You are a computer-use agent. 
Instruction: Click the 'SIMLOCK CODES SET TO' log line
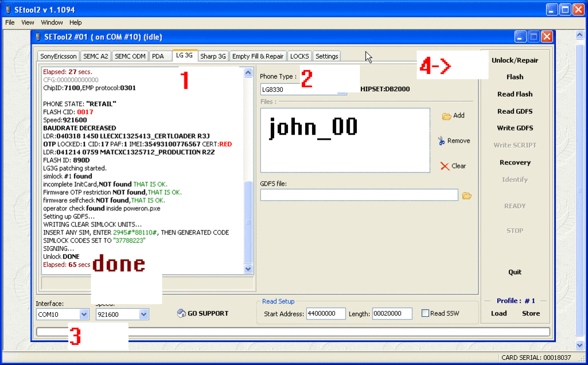click(94, 240)
